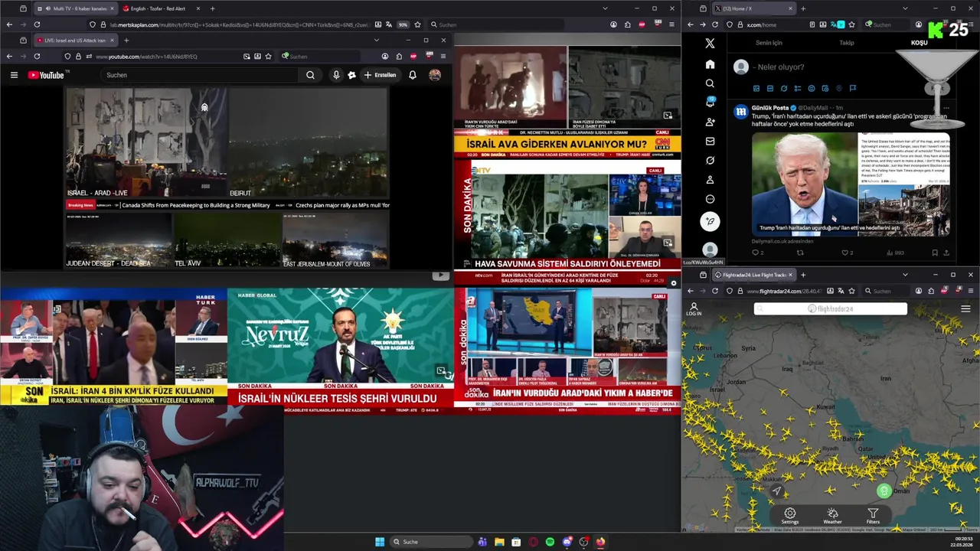Open the YouTube account avatar menu
980x551 pixels.
tap(435, 75)
